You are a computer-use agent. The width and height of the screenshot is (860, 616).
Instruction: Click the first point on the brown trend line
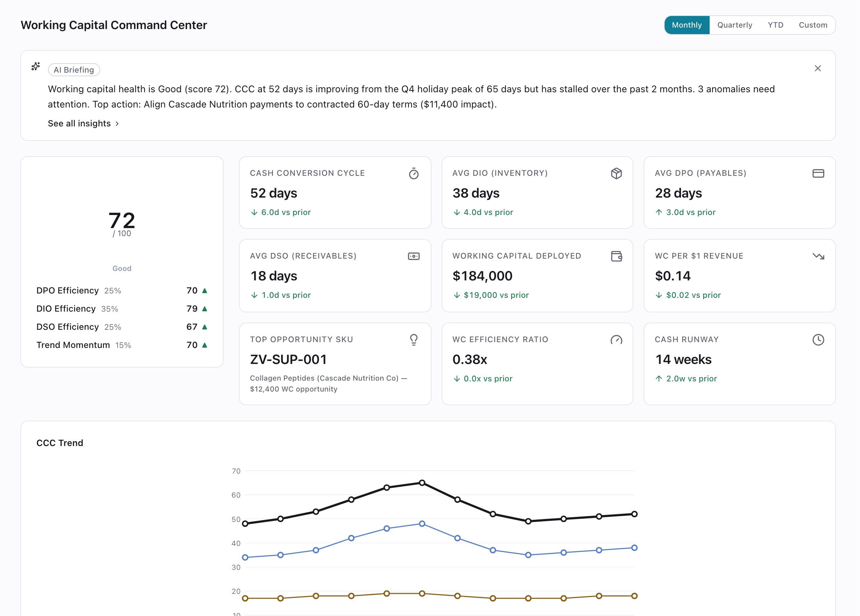(246, 598)
